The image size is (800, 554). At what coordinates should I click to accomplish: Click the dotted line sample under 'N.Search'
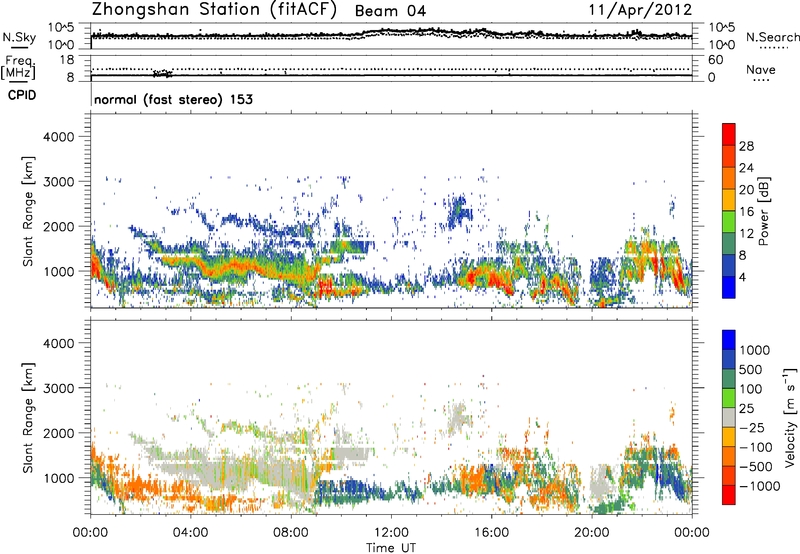click(773, 48)
